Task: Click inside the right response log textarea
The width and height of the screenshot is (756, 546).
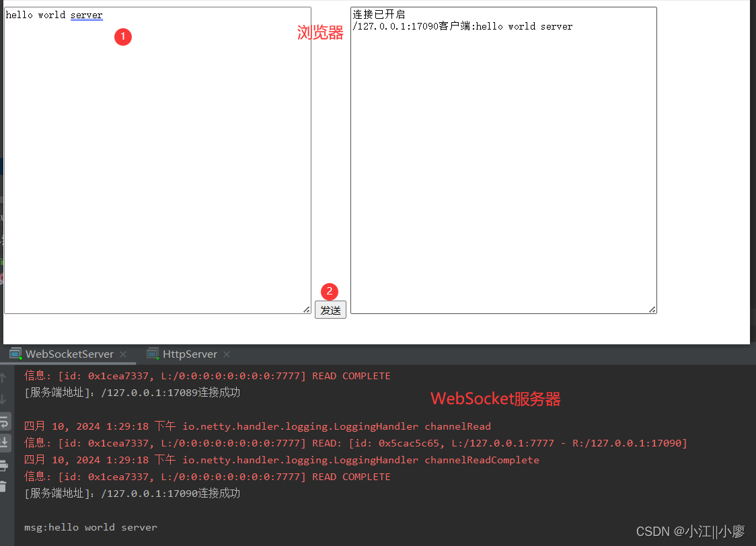Action: 503,161
